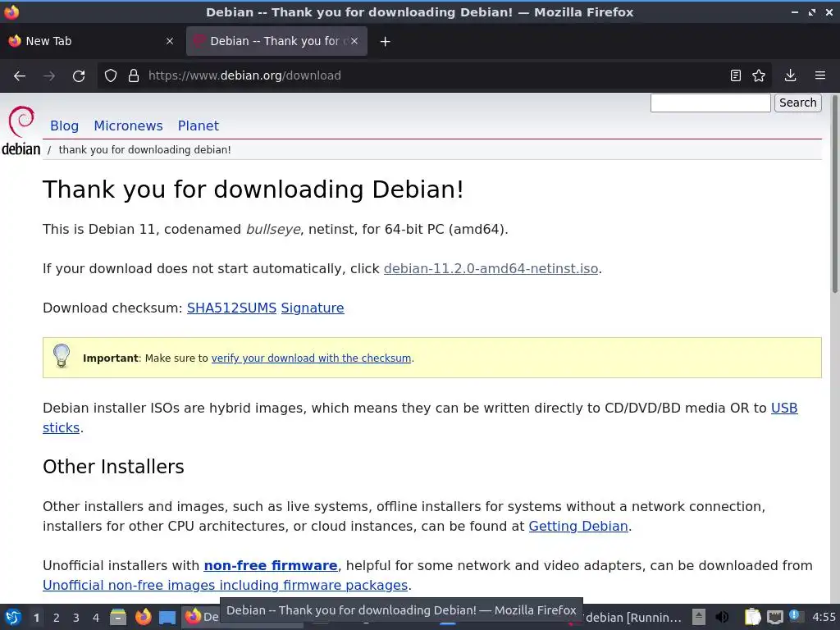Switch to workspace 2 in the taskbar
The image size is (840, 630).
coord(57,618)
